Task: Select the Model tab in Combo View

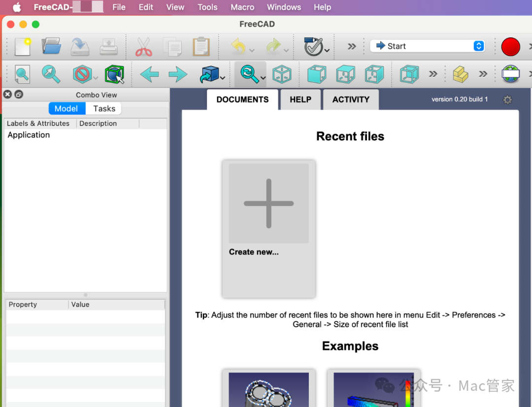Action: pyautogui.click(x=66, y=108)
